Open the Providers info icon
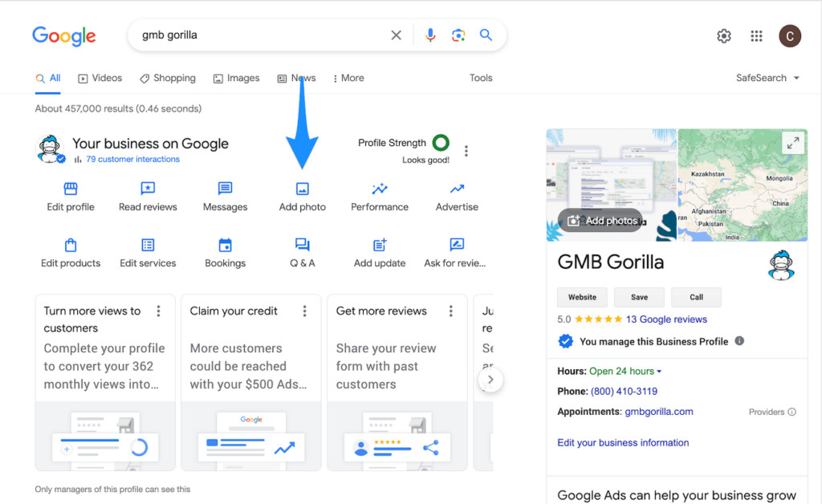The height and width of the screenshot is (504, 822). coord(792,412)
